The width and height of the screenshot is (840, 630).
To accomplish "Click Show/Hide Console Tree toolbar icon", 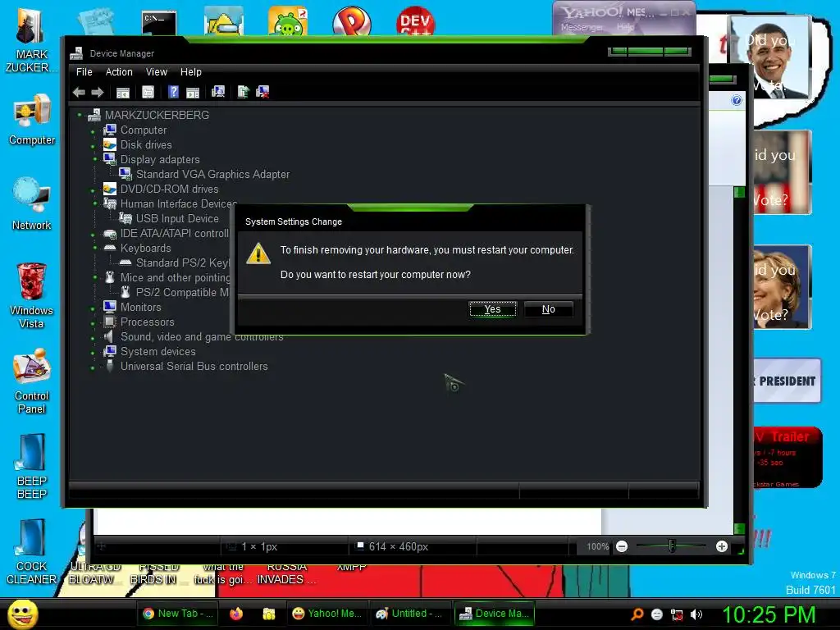I will point(123,92).
